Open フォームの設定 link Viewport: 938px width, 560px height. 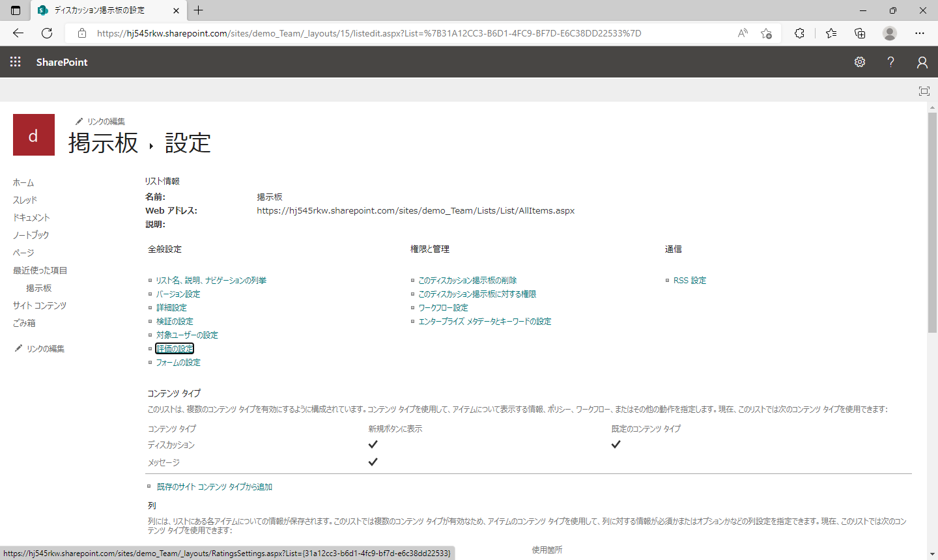[x=178, y=362]
